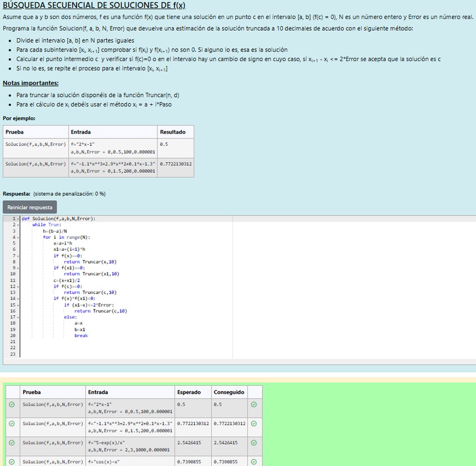Click the break statement in the code editor
476x466 pixels.
point(81,336)
